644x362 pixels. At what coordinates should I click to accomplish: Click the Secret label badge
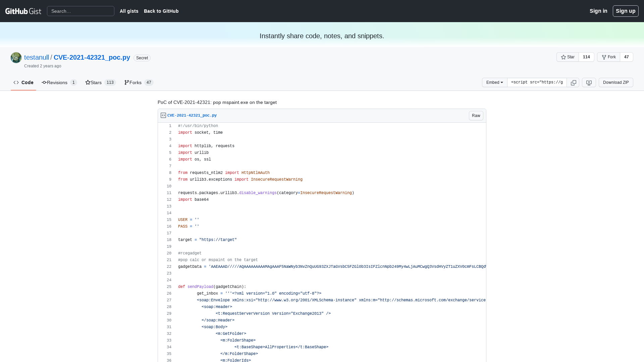point(142,58)
